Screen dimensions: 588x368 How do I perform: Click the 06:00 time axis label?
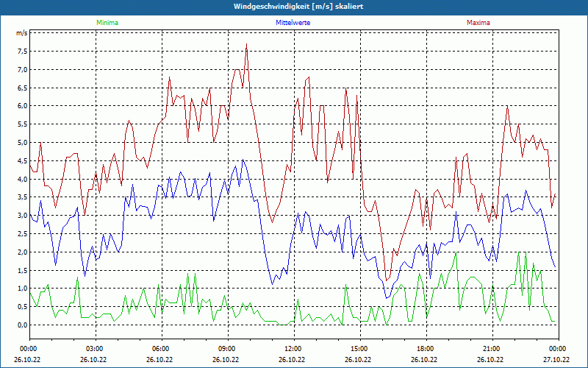point(162,349)
